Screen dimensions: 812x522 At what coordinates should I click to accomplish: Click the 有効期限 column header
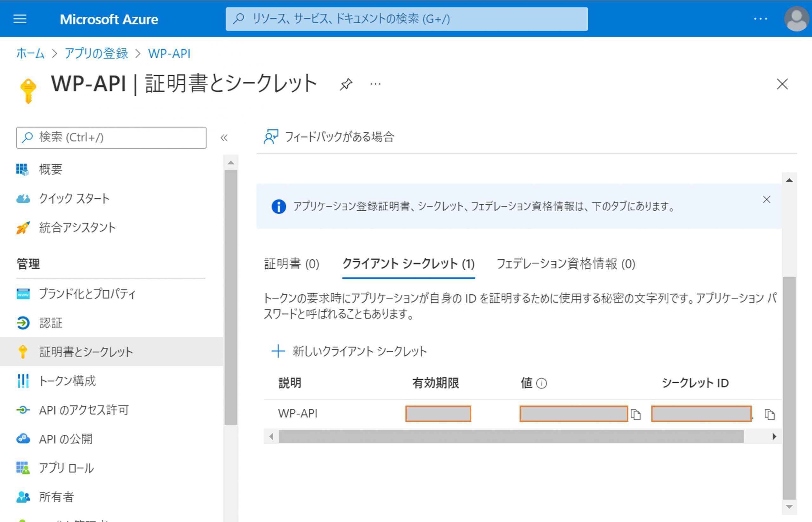click(435, 383)
